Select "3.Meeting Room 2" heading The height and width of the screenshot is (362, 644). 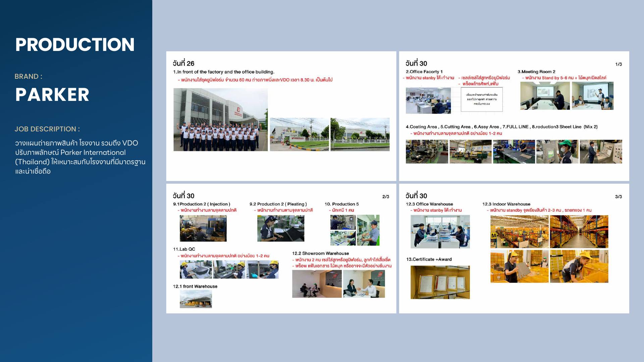pos(536,72)
